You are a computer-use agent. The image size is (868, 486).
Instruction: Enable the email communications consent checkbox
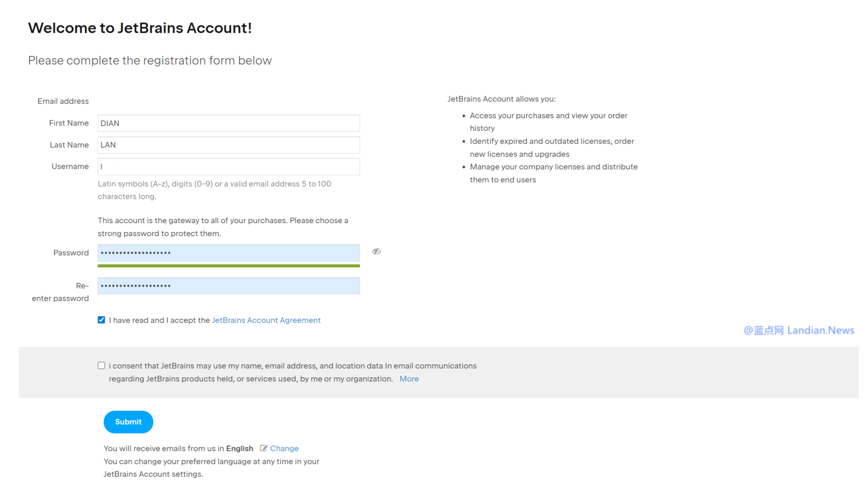point(101,365)
